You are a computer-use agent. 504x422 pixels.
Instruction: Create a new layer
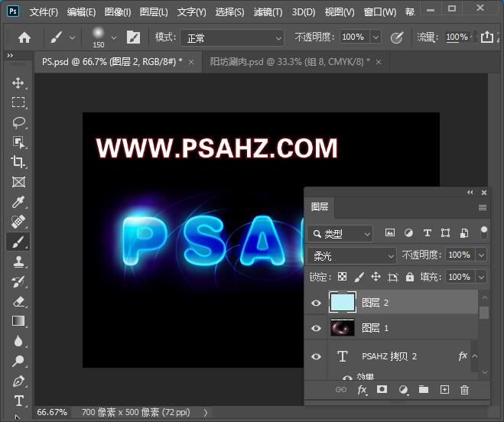[x=444, y=390]
